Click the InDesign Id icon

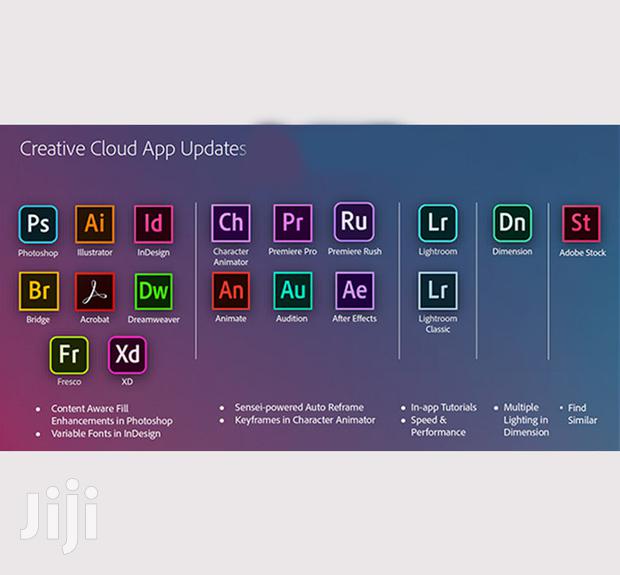pos(153,224)
